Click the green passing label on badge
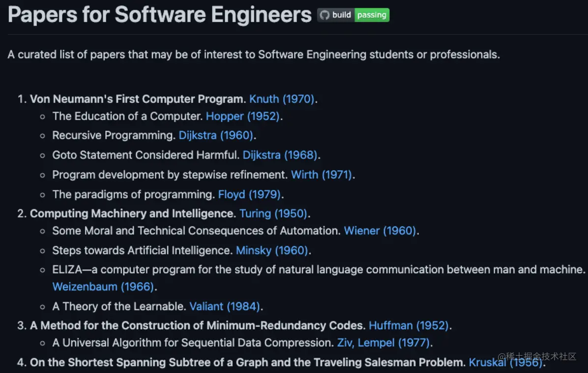588x373 pixels. coord(372,15)
